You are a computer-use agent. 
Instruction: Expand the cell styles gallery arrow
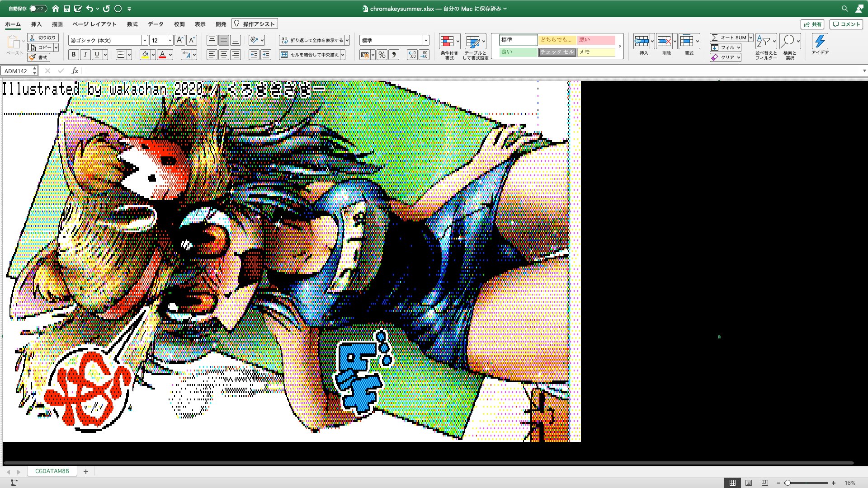[x=620, y=46]
